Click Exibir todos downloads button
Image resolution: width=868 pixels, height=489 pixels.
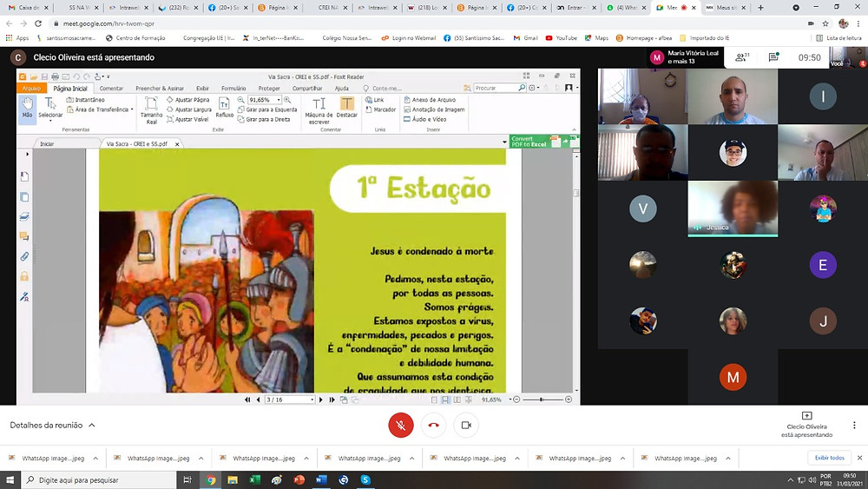pyautogui.click(x=829, y=458)
